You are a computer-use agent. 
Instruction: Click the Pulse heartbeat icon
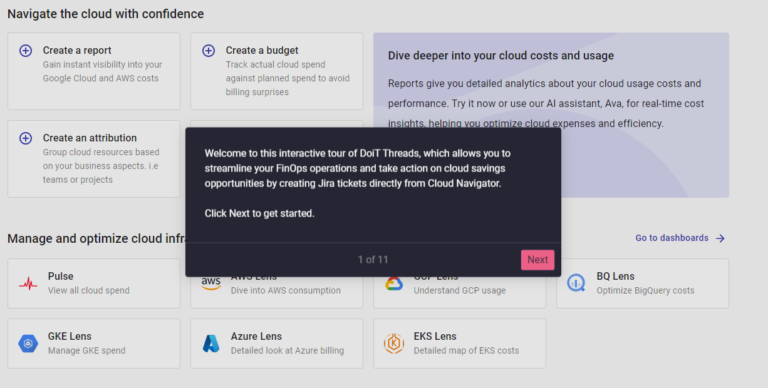point(28,284)
